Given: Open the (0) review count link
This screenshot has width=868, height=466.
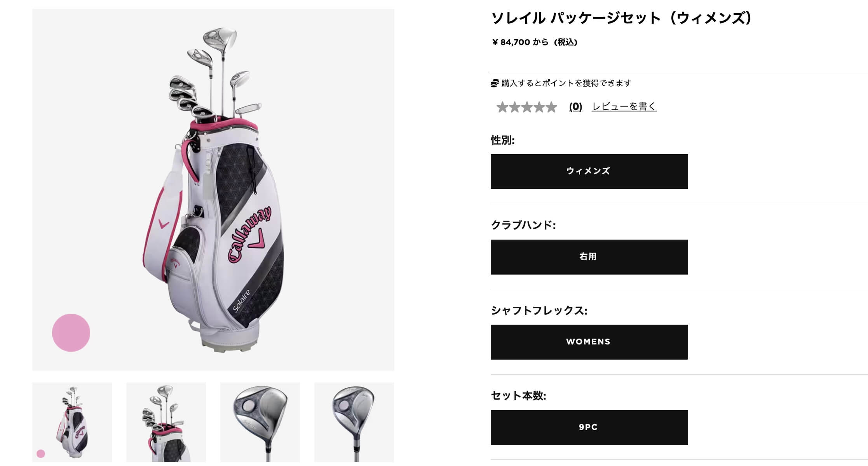Looking at the screenshot, I should 575,106.
